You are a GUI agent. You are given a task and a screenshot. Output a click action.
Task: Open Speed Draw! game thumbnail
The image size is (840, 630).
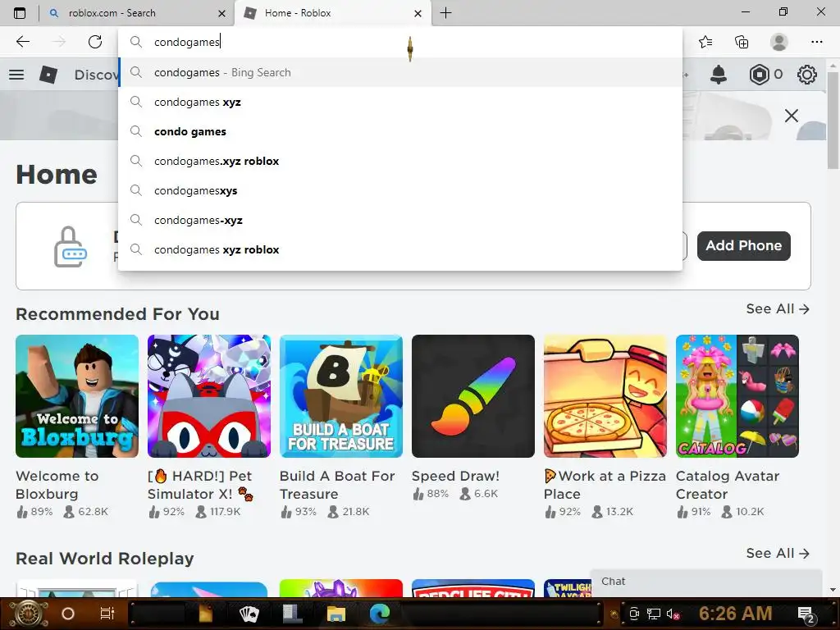(473, 396)
